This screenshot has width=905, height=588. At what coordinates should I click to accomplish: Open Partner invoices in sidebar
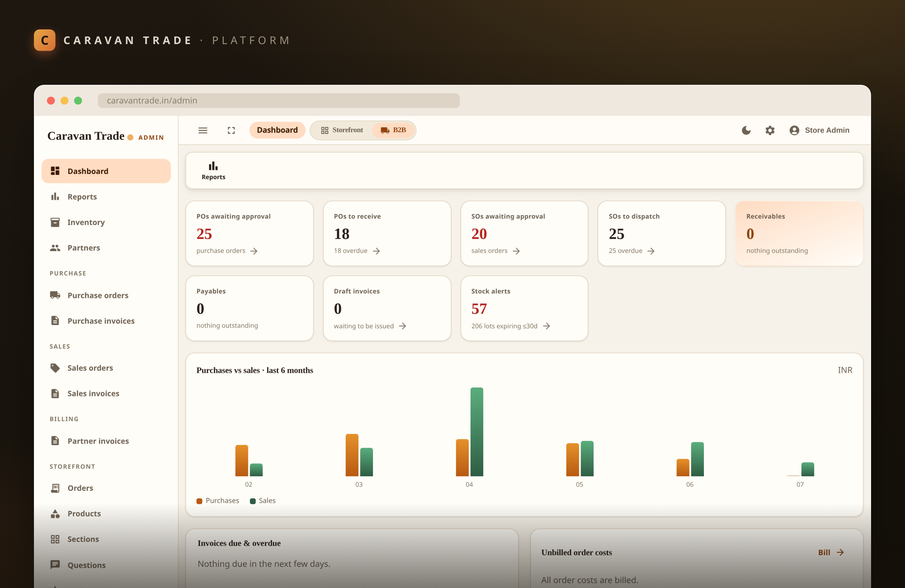tap(106, 441)
